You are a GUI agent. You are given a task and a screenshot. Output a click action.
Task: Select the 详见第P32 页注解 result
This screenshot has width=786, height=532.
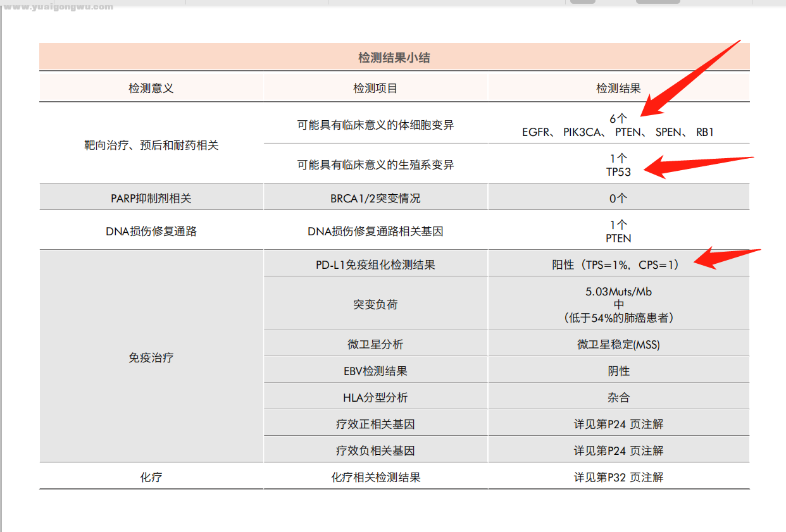[x=618, y=478]
